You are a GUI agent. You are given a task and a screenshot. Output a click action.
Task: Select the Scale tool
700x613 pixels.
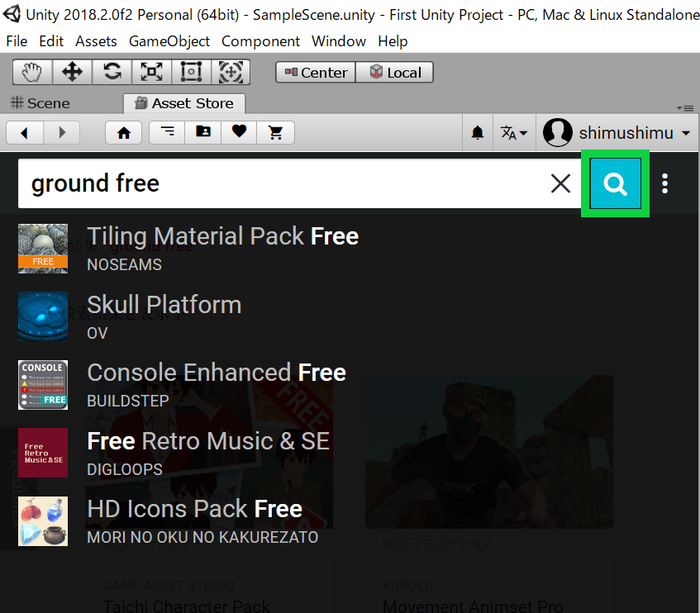151,73
